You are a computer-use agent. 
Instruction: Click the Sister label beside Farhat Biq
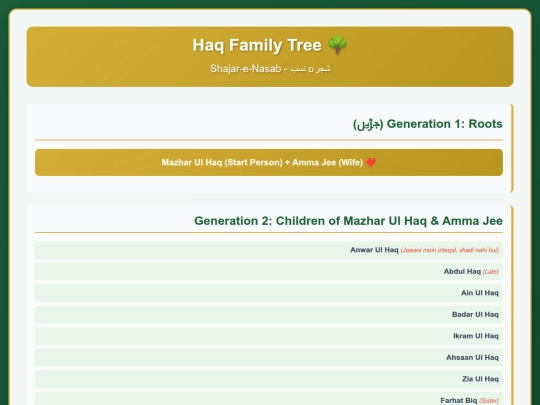[489, 401]
